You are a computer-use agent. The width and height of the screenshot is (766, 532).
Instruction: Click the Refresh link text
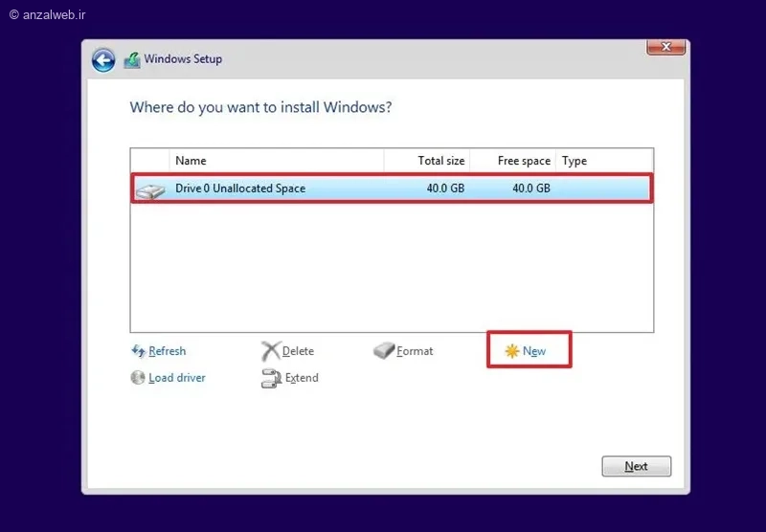(x=167, y=351)
